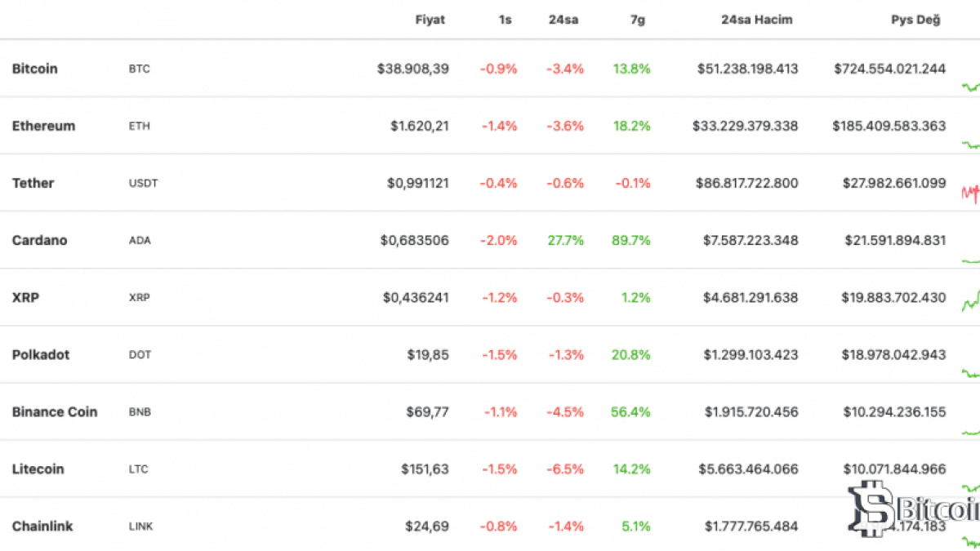Viewport: 980px width, 551px height.
Task: Click Cardano's 89.7% seven-day change value
Action: [630, 240]
